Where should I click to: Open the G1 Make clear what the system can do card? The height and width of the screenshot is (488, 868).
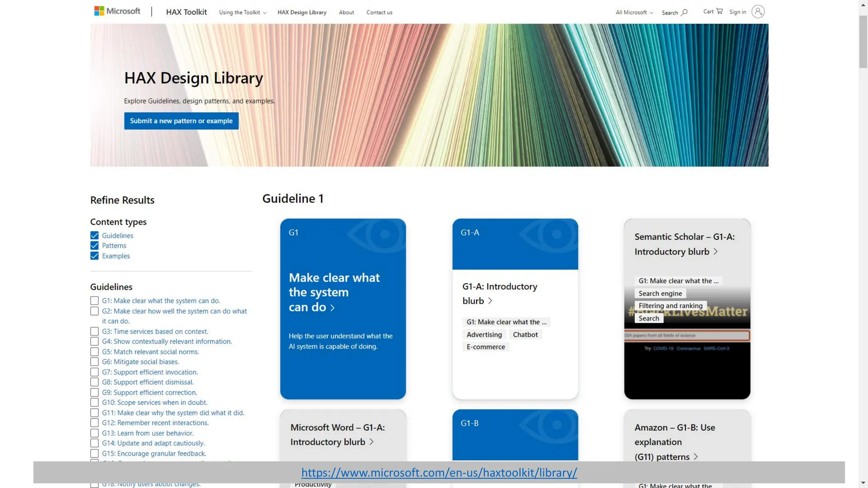[343, 309]
